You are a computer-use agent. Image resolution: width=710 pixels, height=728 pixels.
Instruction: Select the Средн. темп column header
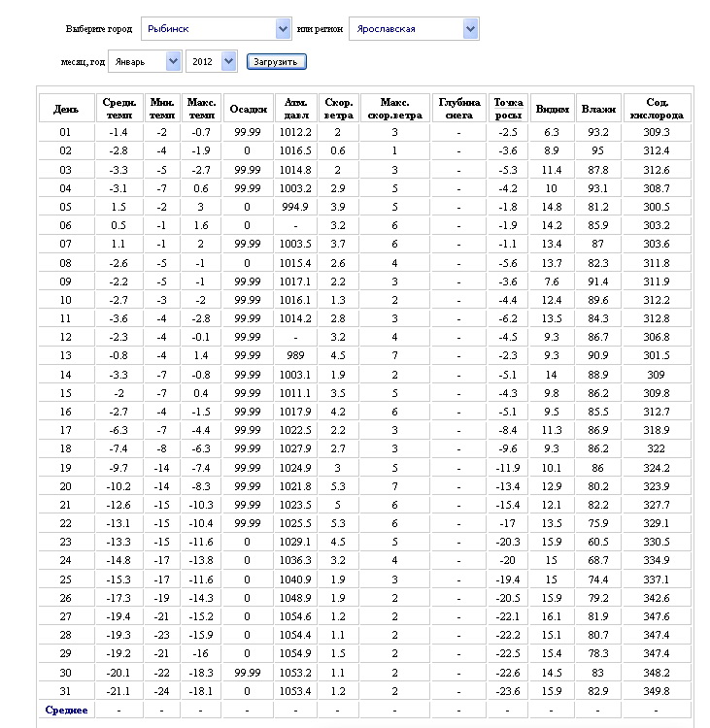[x=118, y=109]
